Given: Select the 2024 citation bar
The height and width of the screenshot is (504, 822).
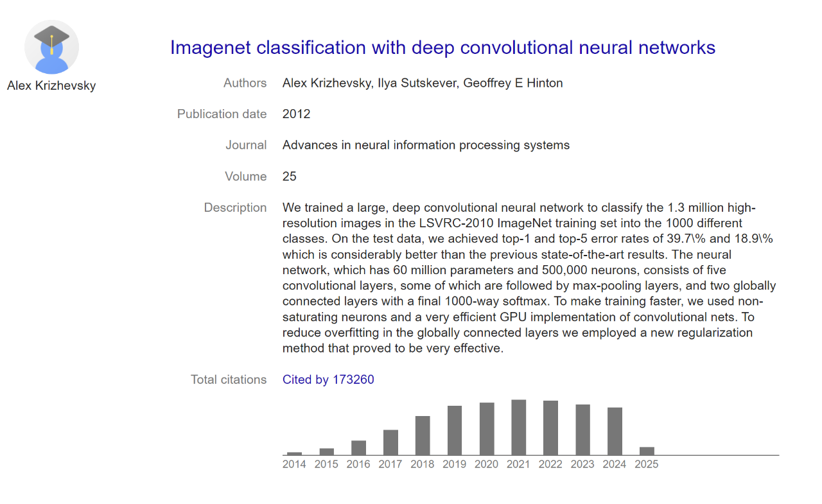Looking at the screenshot, I should [x=615, y=431].
